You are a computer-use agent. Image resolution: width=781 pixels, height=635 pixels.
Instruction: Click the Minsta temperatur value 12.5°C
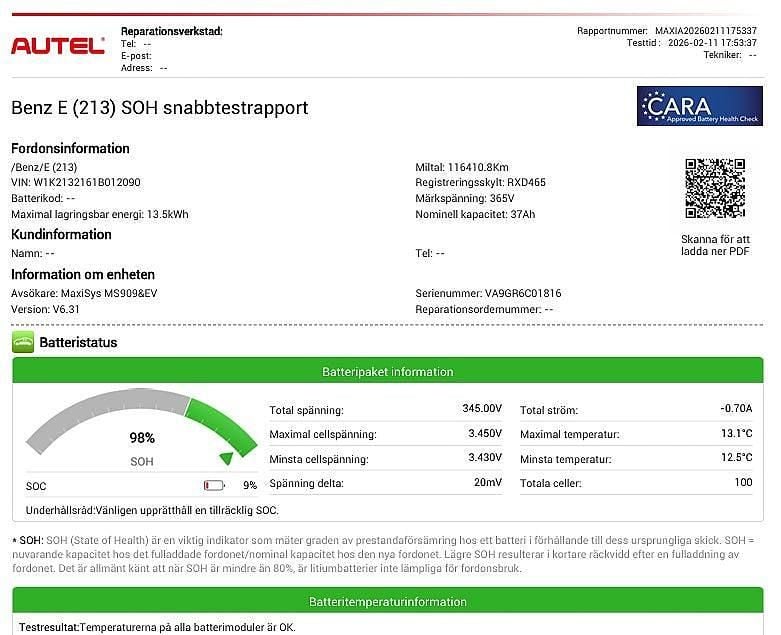point(737,457)
